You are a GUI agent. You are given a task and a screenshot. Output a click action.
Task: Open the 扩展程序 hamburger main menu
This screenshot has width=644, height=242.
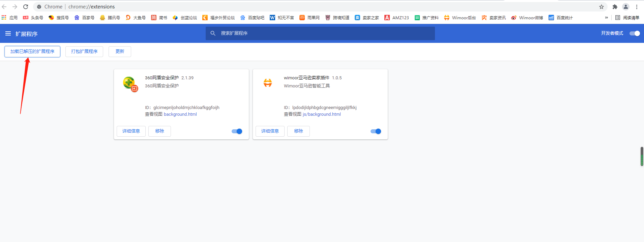(8, 33)
